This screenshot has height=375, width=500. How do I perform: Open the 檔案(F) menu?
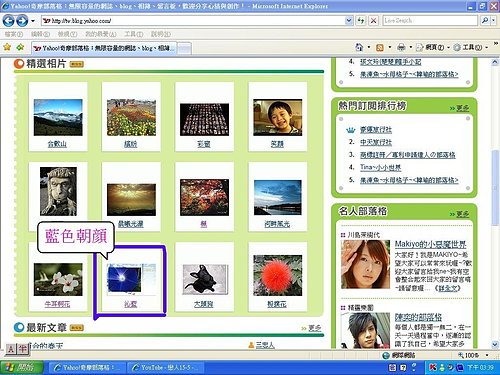point(14,34)
